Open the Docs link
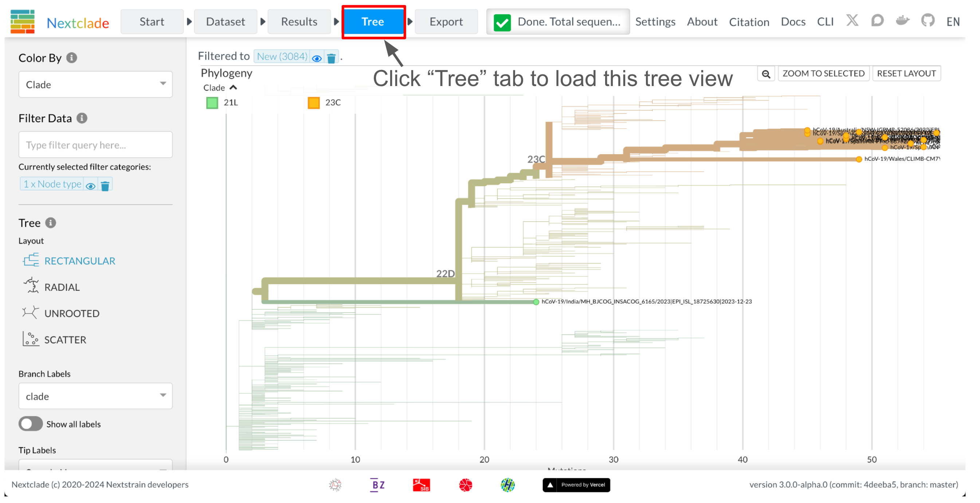 tap(793, 21)
